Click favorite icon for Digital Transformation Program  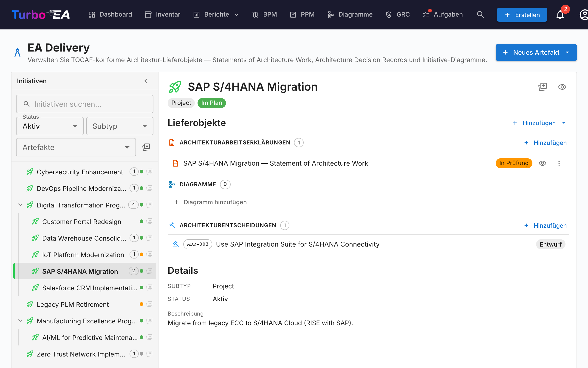point(150,205)
